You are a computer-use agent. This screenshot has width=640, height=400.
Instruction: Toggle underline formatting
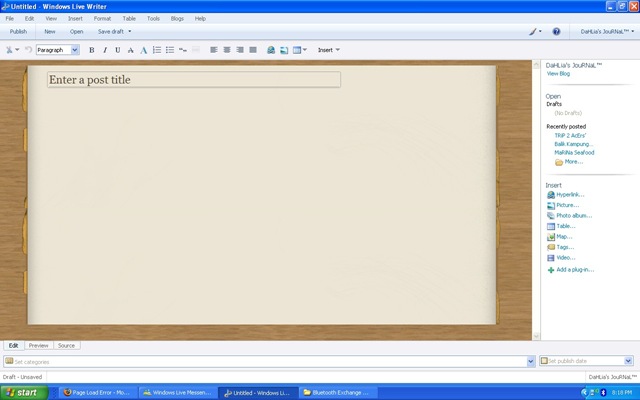pyautogui.click(x=118, y=50)
